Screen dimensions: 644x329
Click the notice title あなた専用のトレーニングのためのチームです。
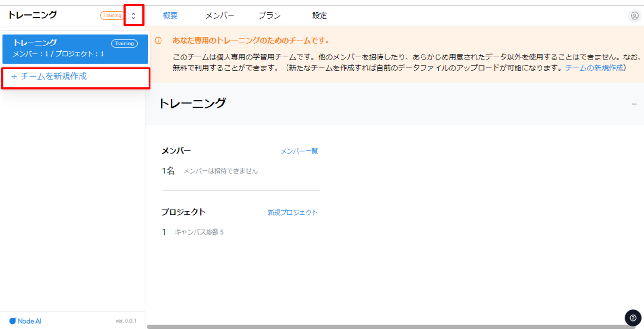click(251, 41)
